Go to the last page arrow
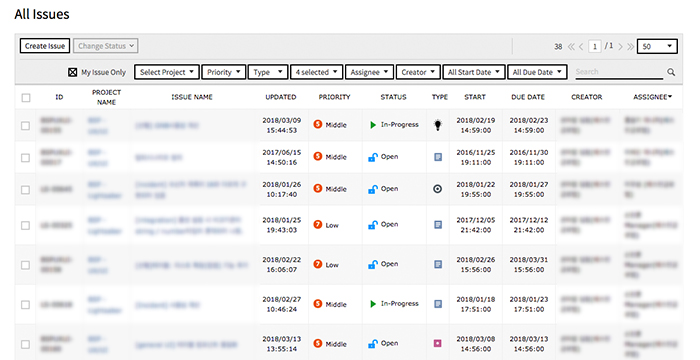This screenshot has width=700, height=360. point(630,46)
